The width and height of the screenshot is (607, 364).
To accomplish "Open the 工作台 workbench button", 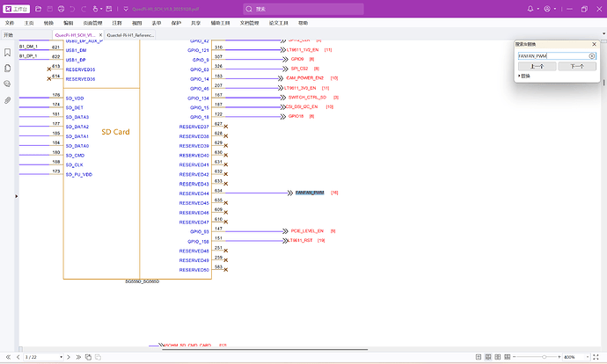I will [16, 9].
